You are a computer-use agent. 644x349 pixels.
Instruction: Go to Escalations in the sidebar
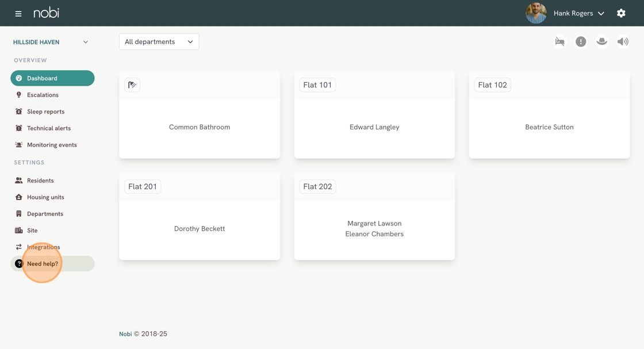click(x=43, y=95)
